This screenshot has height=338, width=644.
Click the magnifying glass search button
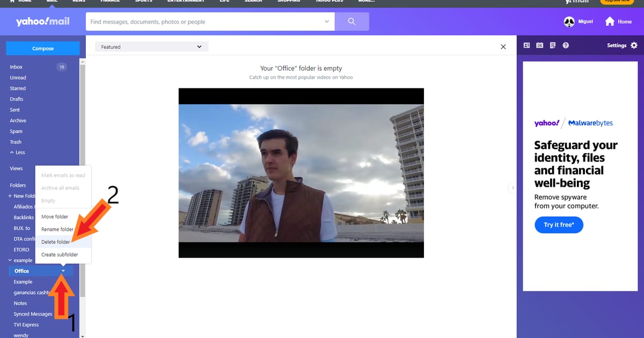pyautogui.click(x=352, y=21)
